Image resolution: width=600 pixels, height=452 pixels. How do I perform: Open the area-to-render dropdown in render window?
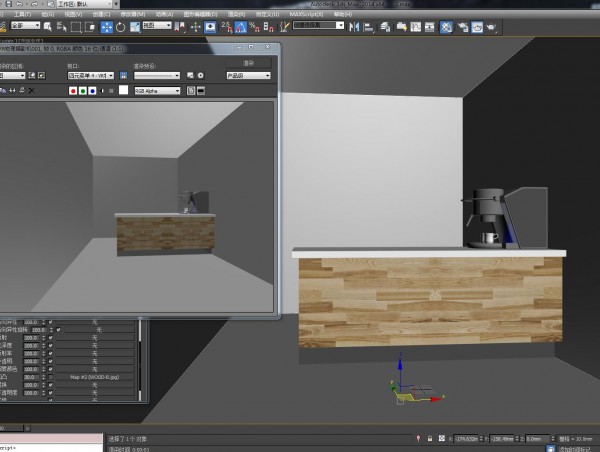coord(12,75)
